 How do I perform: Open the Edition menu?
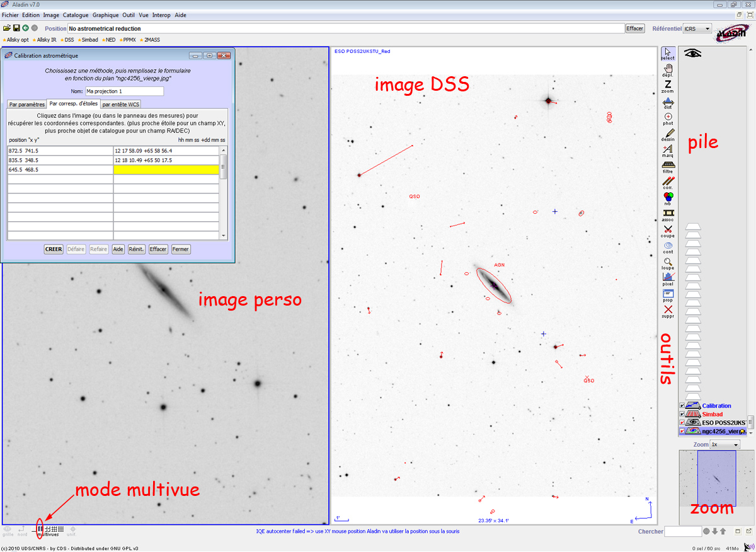(x=30, y=14)
